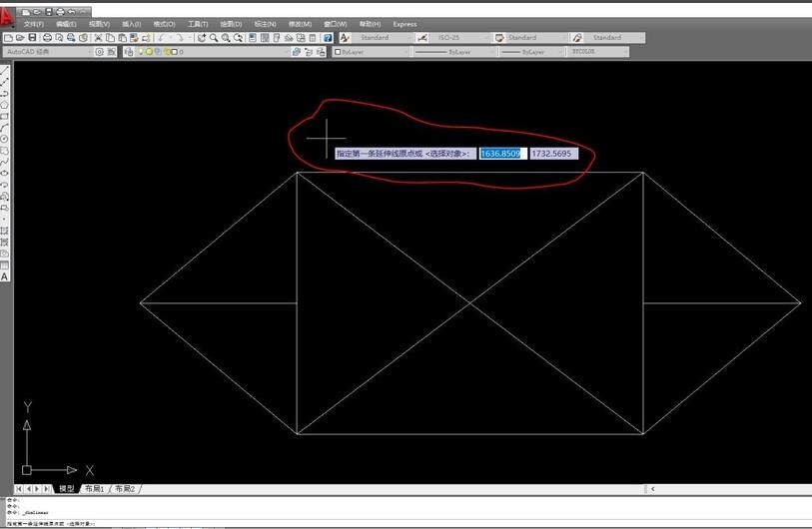The height and width of the screenshot is (529, 812).
Task: Open the 格式(O) menu
Action: point(164,24)
